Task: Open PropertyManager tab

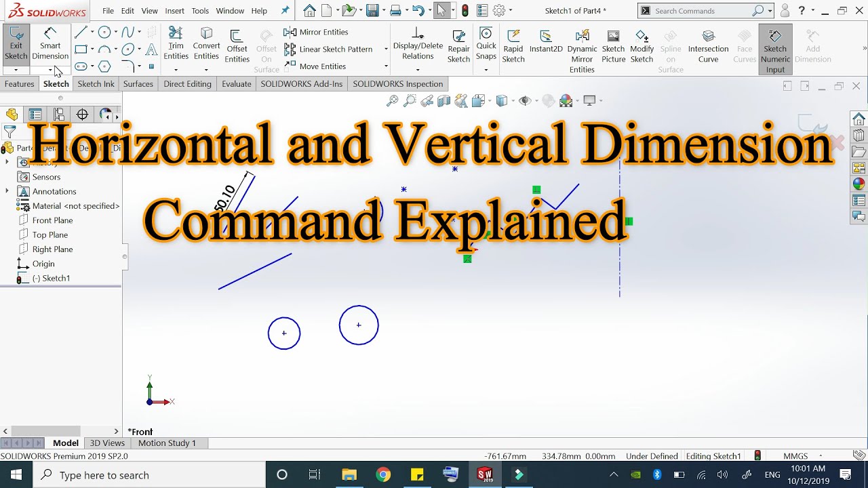Action: (35, 115)
